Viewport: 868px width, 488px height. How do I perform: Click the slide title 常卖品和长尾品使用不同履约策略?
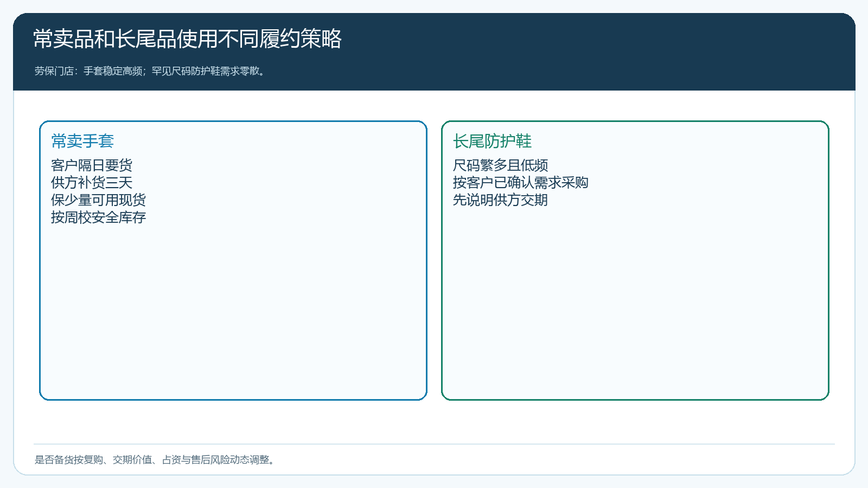(188, 39)
